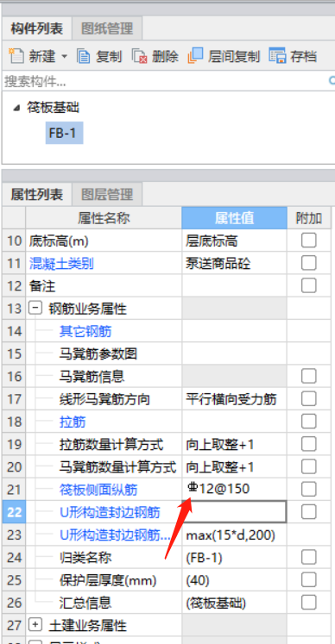Open the 其它钢筋 property link
This screenshot has height=644, width=335.
85,331
